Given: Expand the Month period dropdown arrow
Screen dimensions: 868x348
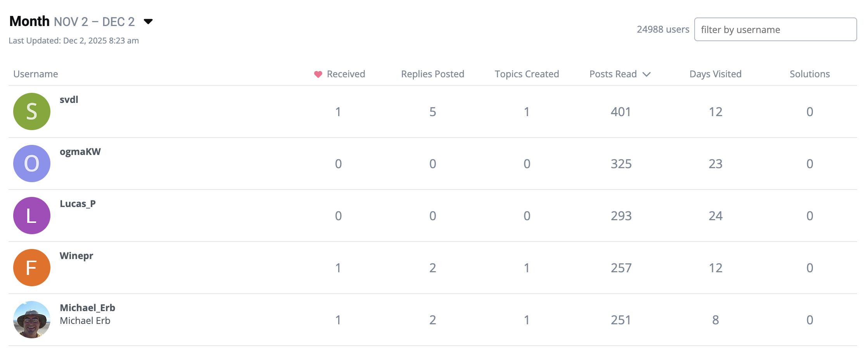Looking at the screenshot, I should [148, 21].
